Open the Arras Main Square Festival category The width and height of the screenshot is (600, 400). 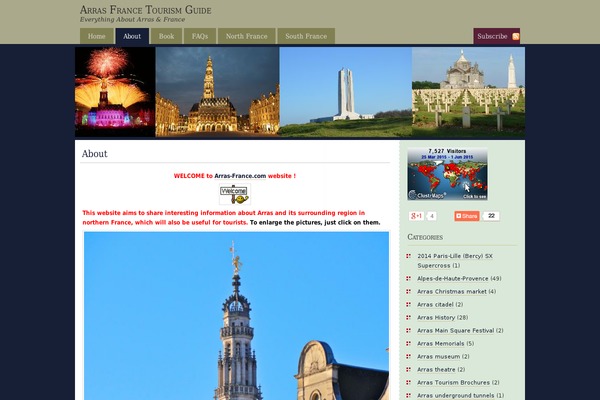click(x=456, y=330)
